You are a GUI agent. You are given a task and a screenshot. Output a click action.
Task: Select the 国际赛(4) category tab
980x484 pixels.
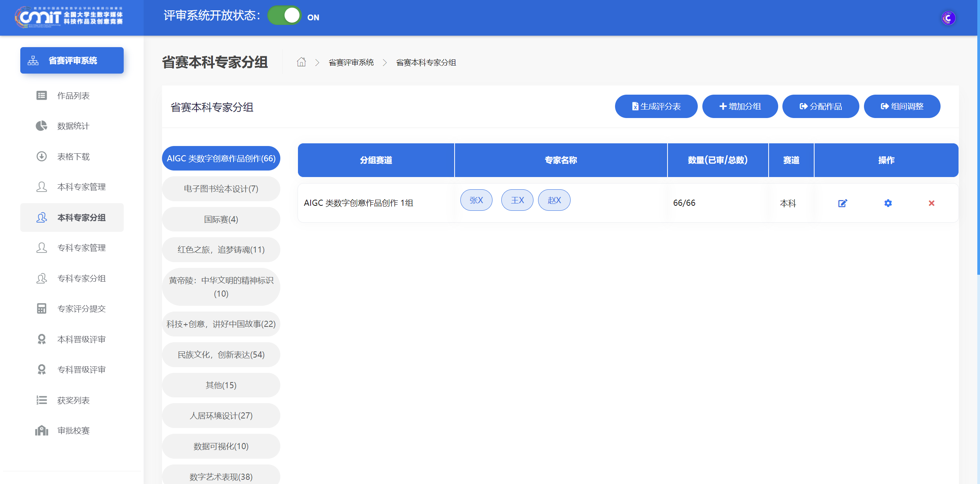pos(221,220)
